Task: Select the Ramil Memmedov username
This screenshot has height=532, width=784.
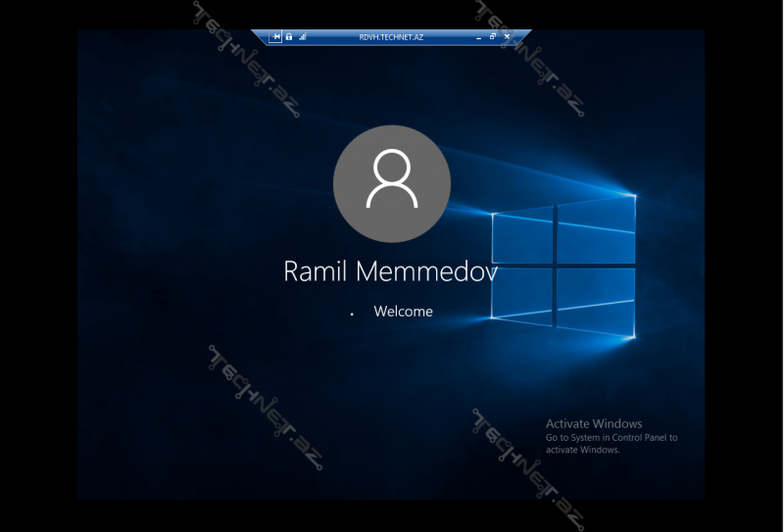Action: [391, 271]
